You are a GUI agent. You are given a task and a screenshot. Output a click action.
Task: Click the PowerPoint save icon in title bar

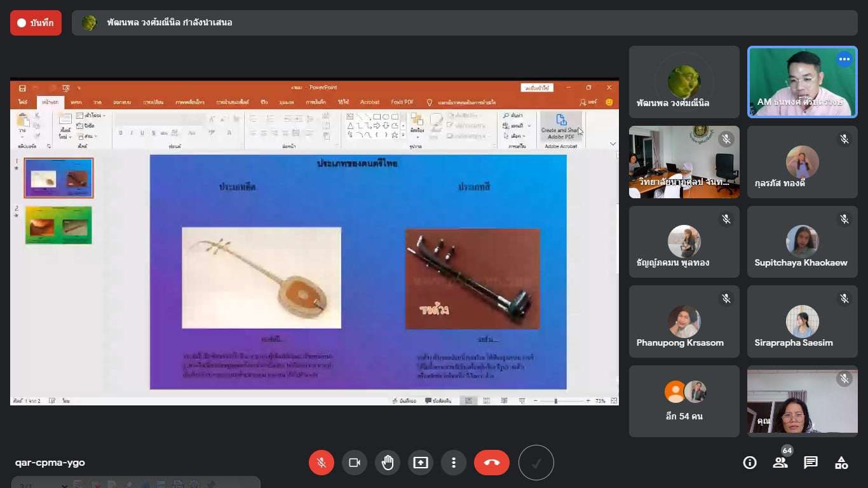point(22,88)
